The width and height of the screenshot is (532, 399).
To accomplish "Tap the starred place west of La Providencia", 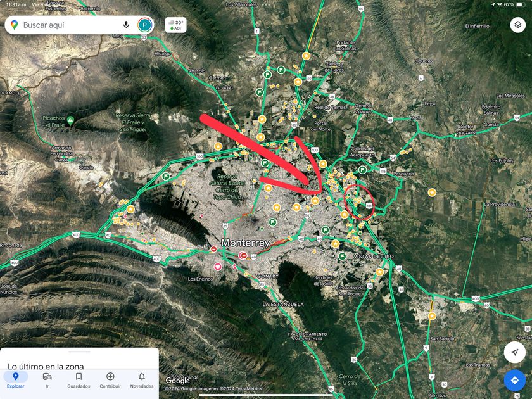I will 431,193.
